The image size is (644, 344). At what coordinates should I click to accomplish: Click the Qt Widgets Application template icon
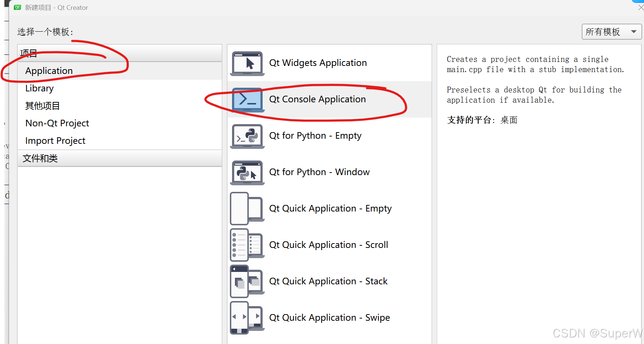point(247,63)
